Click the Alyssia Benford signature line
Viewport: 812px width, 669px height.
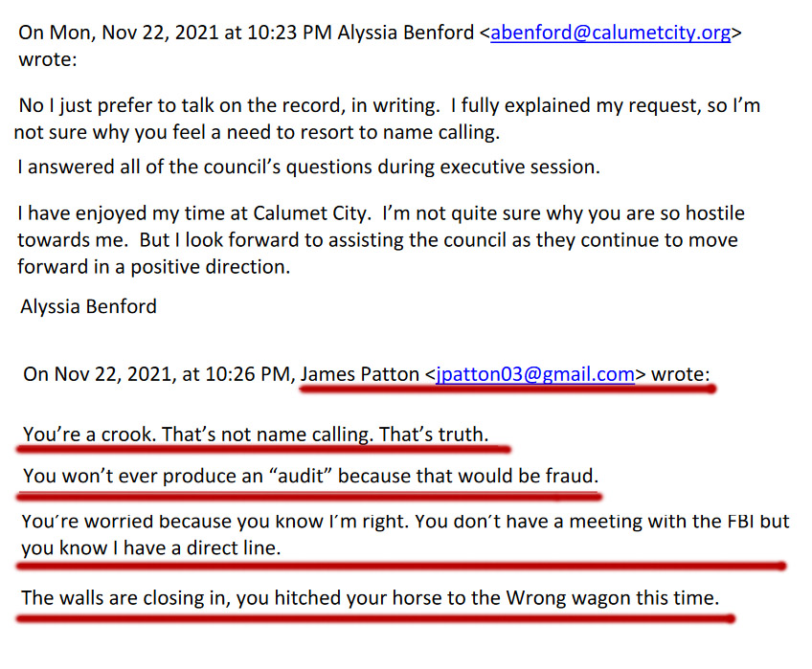click(88, 306)
